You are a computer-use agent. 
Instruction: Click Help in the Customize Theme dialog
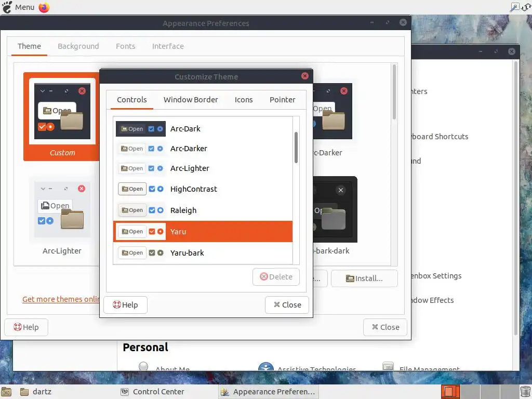click(125, 304)
